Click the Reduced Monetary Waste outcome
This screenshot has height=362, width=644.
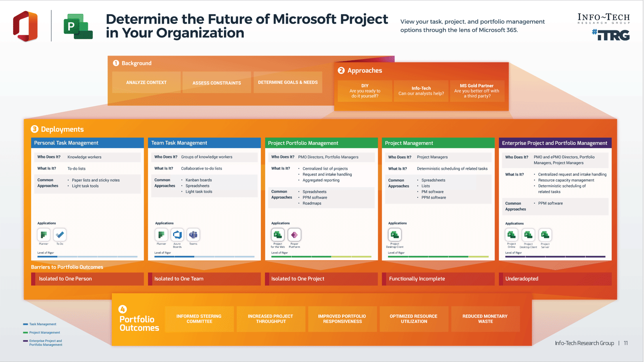[x=485, y=319]
